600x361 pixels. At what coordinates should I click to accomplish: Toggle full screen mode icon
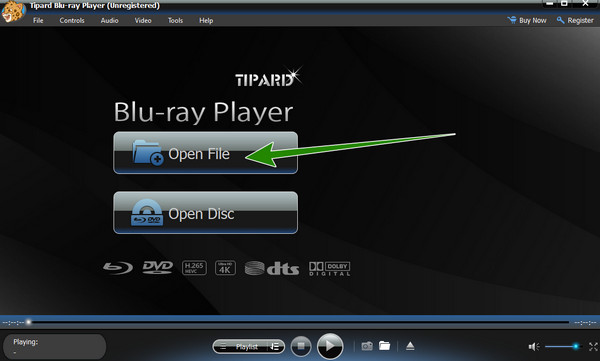(593, 347)
